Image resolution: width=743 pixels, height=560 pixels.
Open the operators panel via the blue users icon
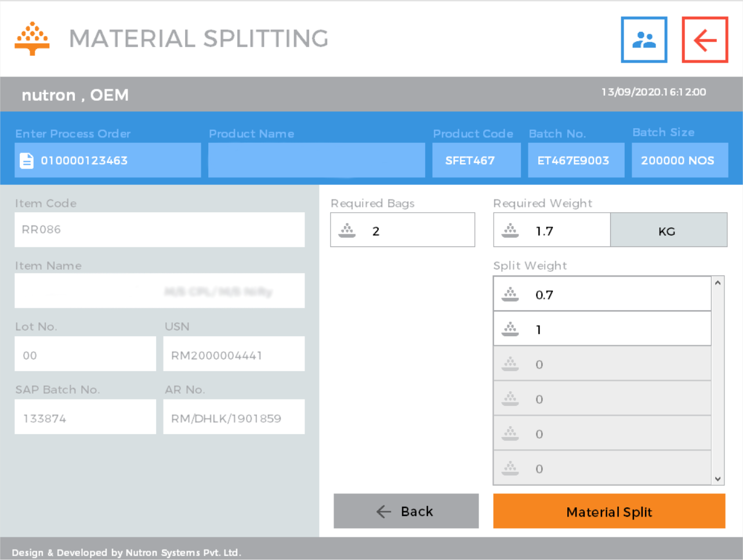(644, 39)
